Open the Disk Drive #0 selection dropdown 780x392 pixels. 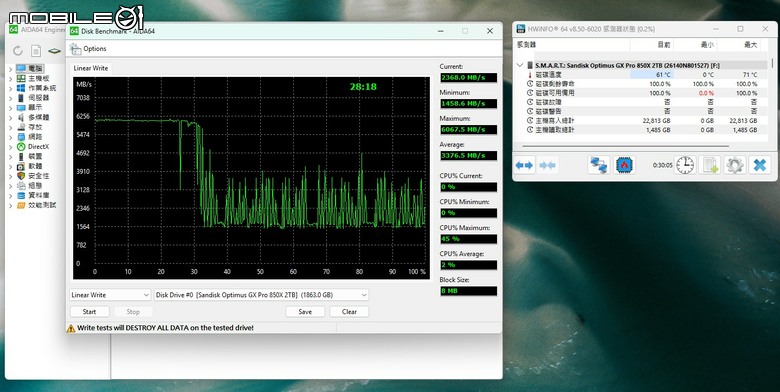[x=261, y=295]
